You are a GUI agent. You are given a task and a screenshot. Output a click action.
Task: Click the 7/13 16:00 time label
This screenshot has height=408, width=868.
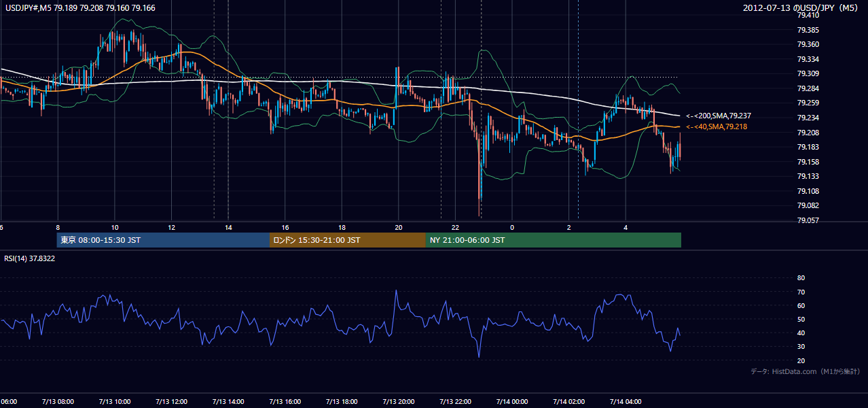coord(285,402)
